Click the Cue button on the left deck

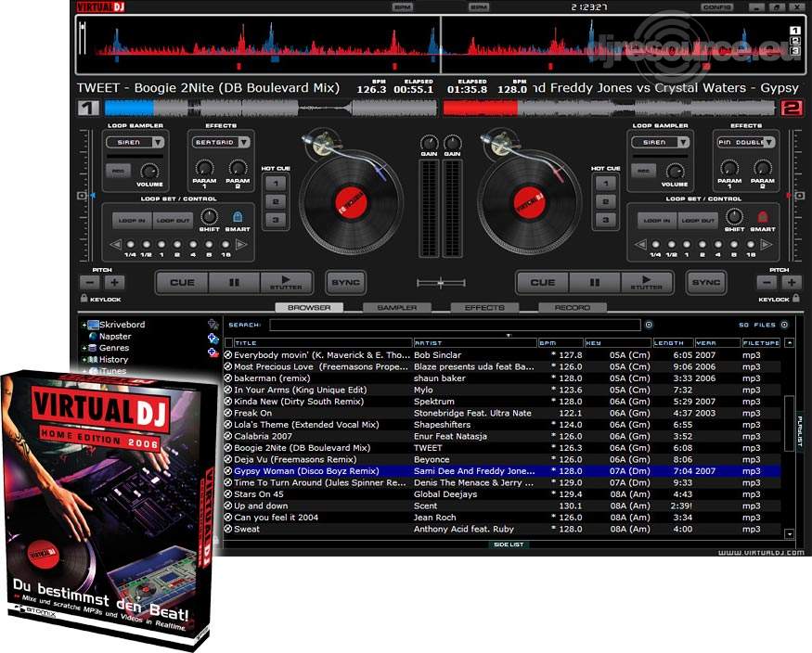coord(182,282)
